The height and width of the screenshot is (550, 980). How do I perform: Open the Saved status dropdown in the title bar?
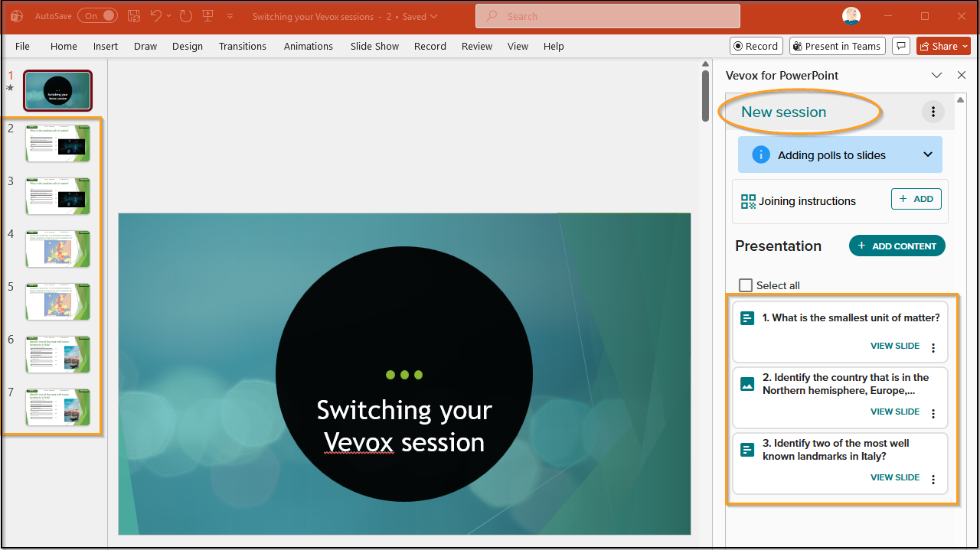coord(434,16)
